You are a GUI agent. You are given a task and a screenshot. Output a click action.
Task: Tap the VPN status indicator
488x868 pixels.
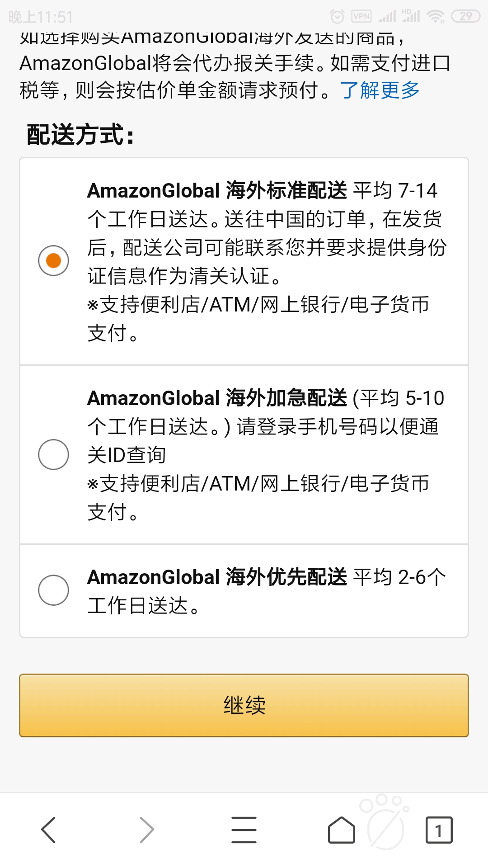point(361,17)
